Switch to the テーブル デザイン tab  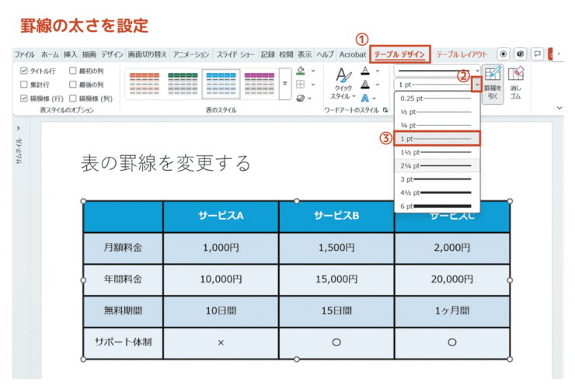399,54
